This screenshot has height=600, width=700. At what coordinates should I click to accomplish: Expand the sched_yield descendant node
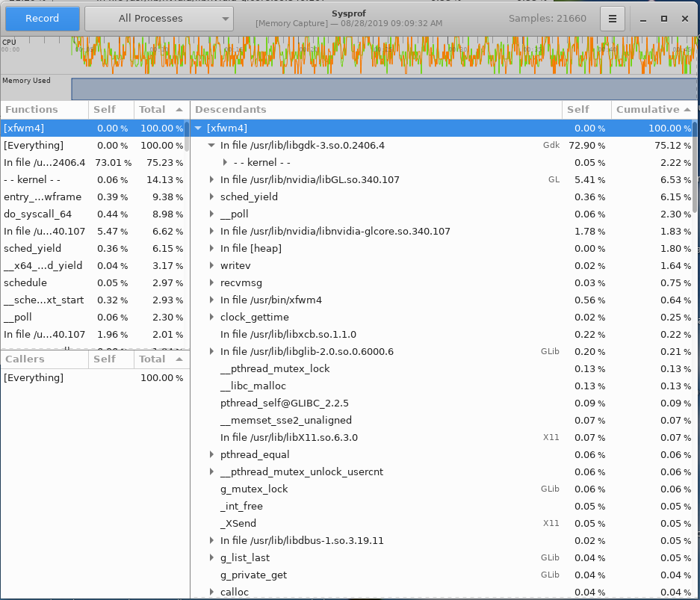click(212, 197)
